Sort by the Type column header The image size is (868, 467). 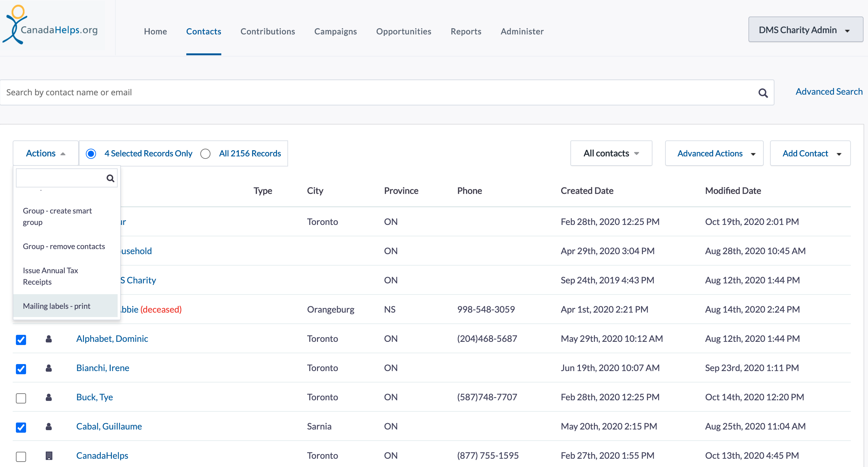click(263, 191)
